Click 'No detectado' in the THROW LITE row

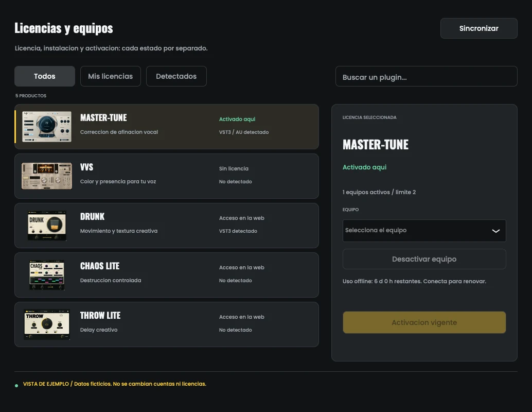point(236,330)
